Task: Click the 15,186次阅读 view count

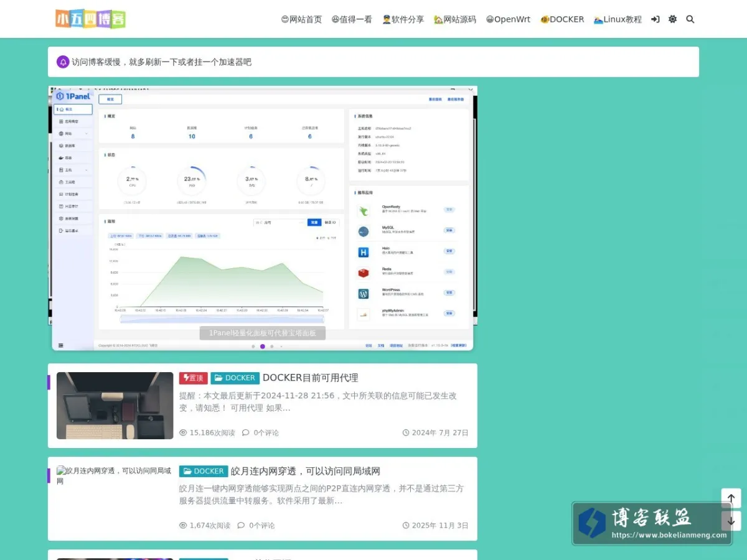Action: (x=207, y=432)
